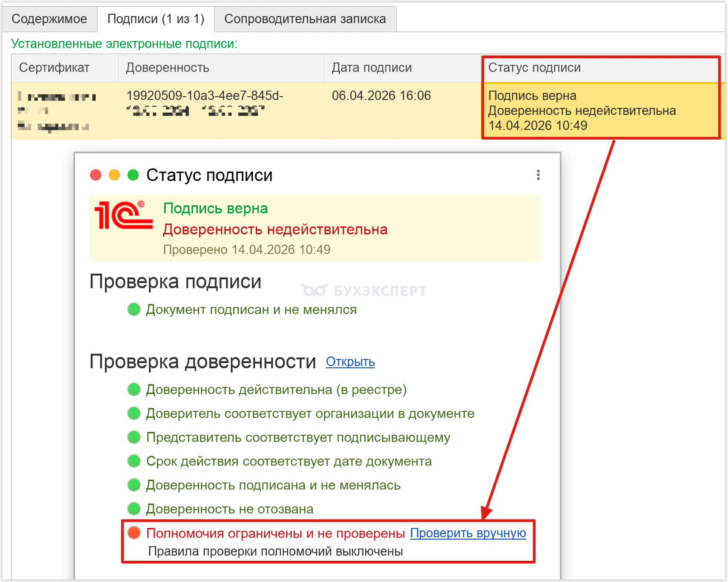Click 'Проверка доверенности' section heading
728x582 pixels.
pos(203,362)
